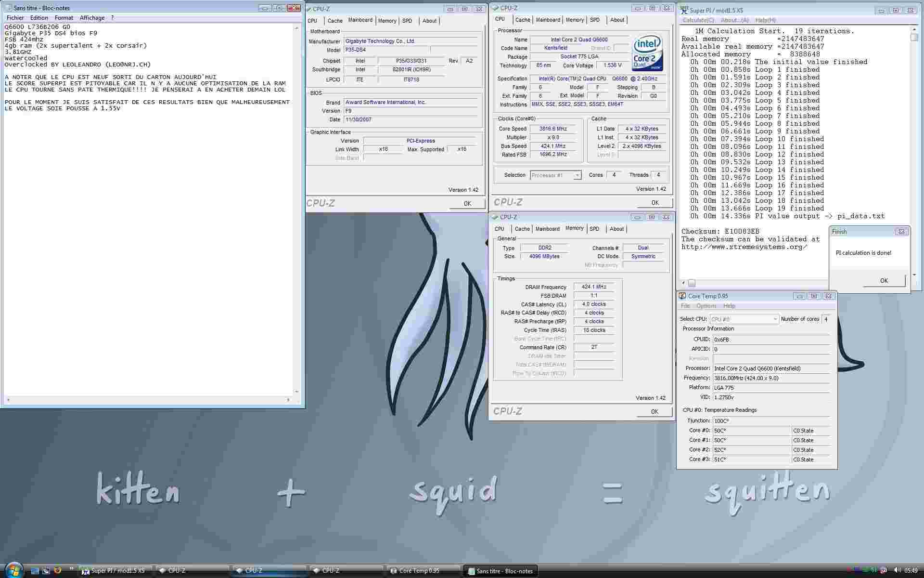Open the Windows Start orb
The image size is (924, 578).
click(13, 570)
